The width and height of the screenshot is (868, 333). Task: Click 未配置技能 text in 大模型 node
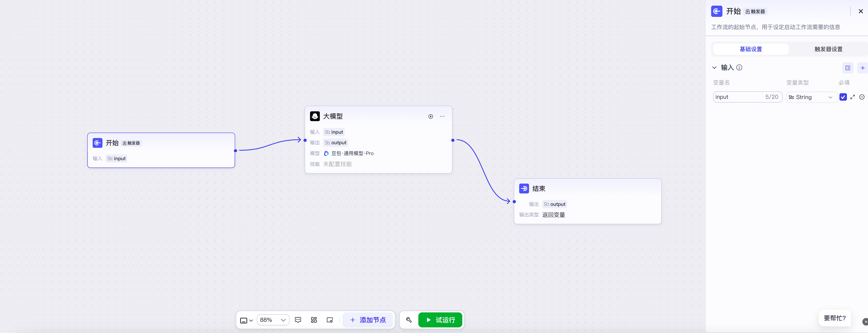click(337, 164)
